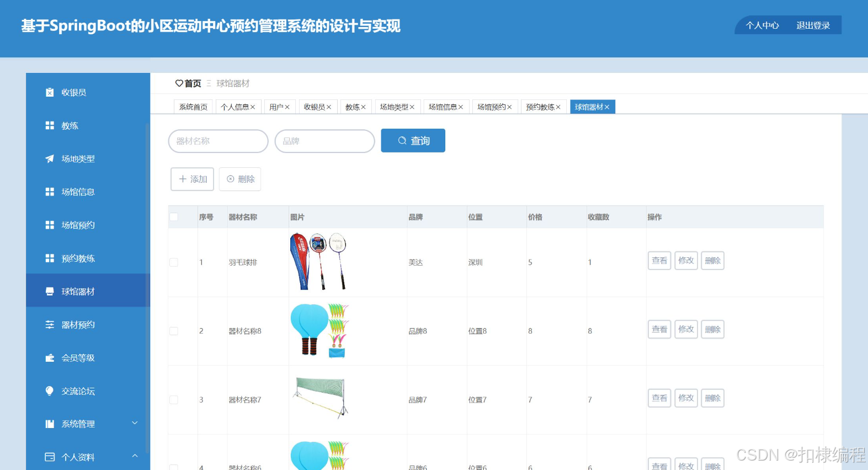The image size is (868, 470).
Task: Click 查看 for 器材名称7 row
Action: (659, 398)
